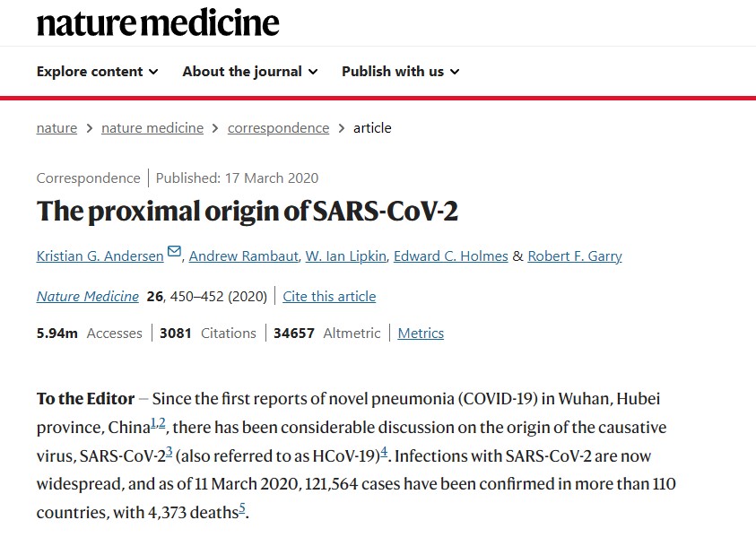
Task: Select author Edward C. Holmes
Action: point(451,256)
